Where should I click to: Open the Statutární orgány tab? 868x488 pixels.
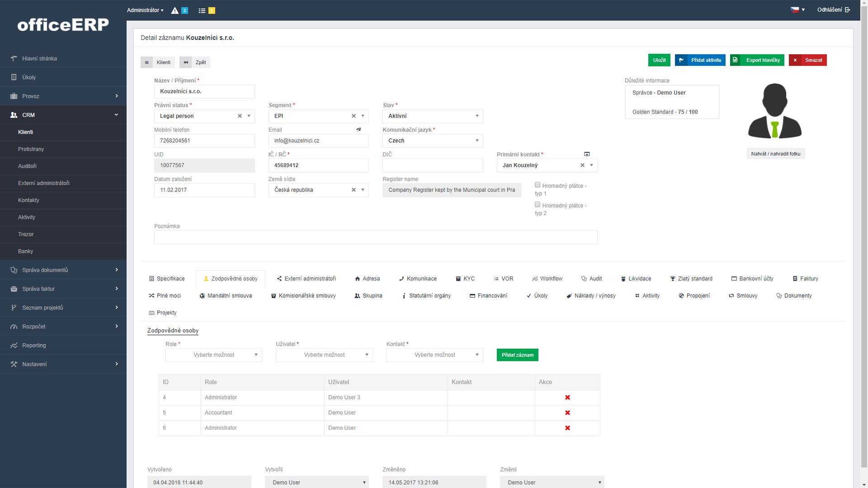426,296
